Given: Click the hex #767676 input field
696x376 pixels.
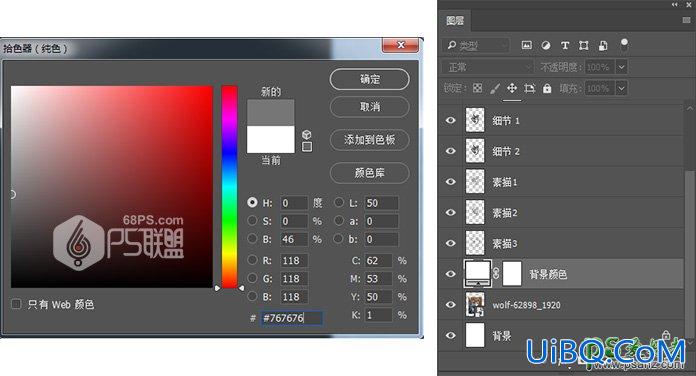Looking at the screenshot, I should click(x=292, y=318).
